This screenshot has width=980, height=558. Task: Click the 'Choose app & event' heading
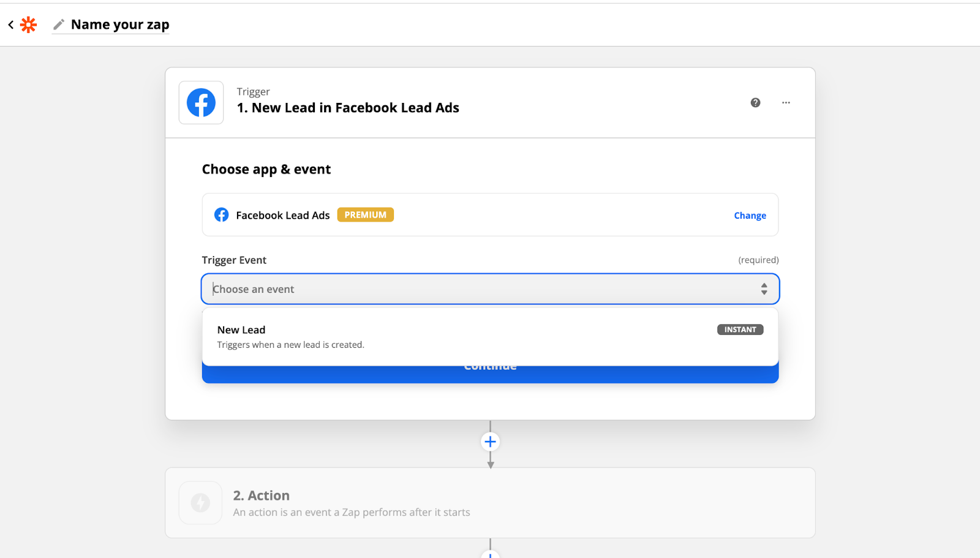point(266,170)
